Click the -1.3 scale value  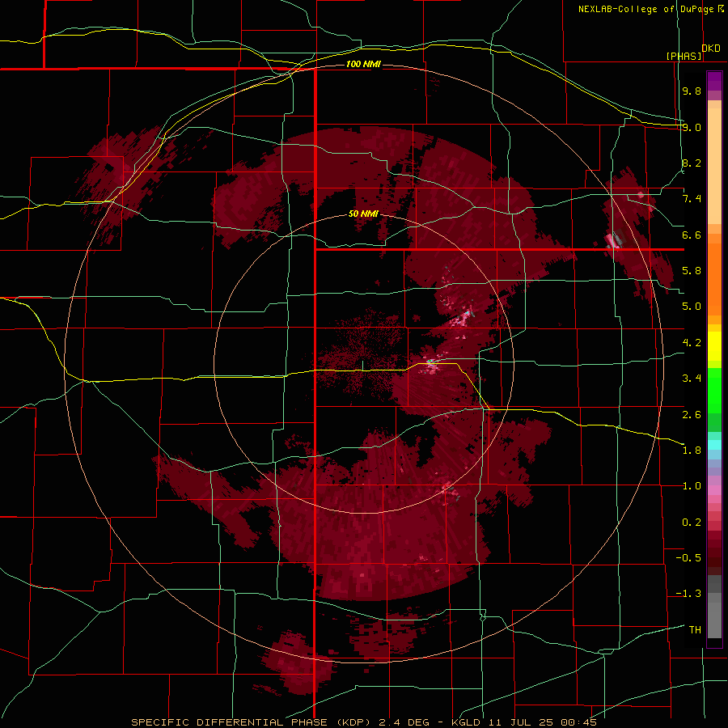point(688,594)
